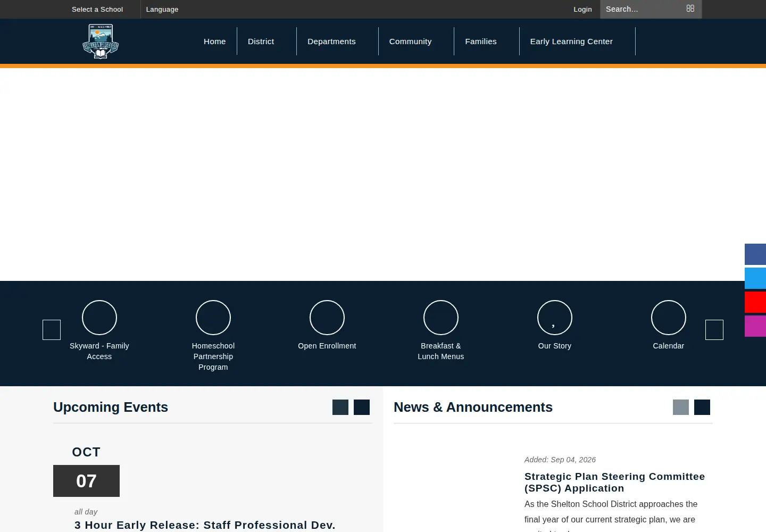Go to previous Upcoming Events item

[340, 408]
